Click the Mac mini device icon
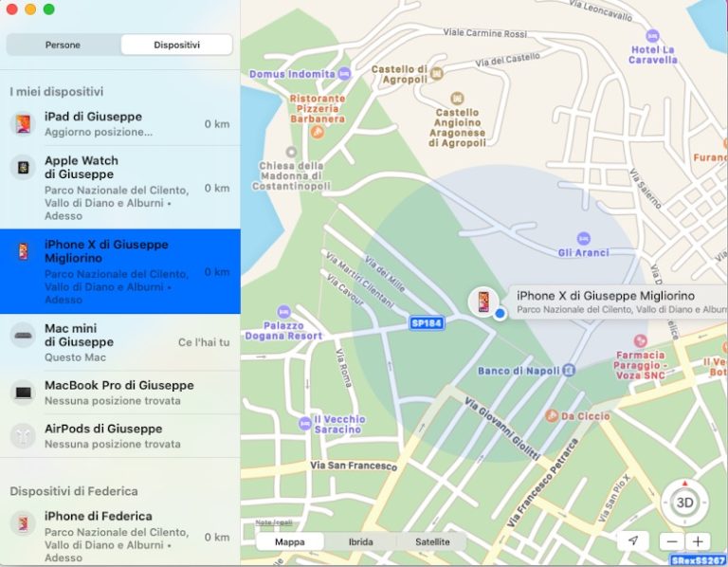 (23, 336)
